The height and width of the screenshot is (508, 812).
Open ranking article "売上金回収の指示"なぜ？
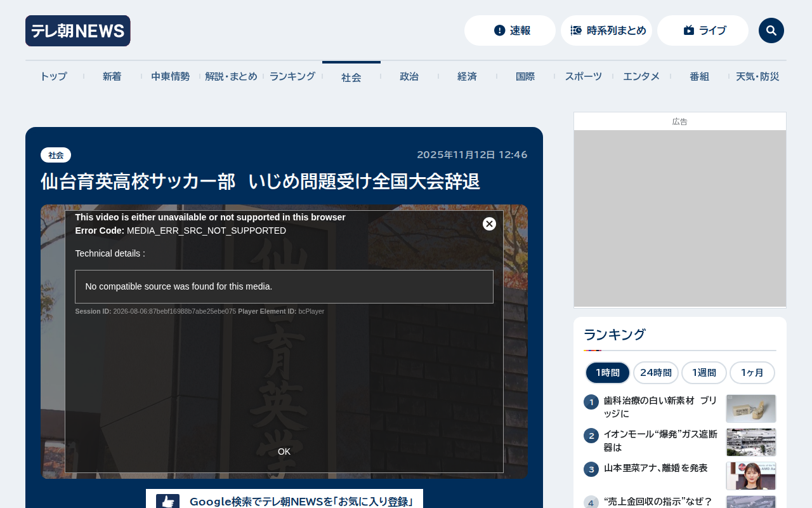pyautogui.click(x=658, y=502)
